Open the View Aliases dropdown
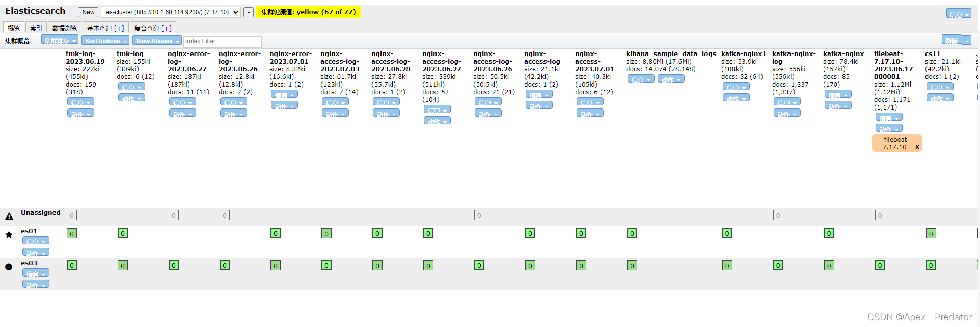Screen dimensions: 980x327 tap(157, 40)
